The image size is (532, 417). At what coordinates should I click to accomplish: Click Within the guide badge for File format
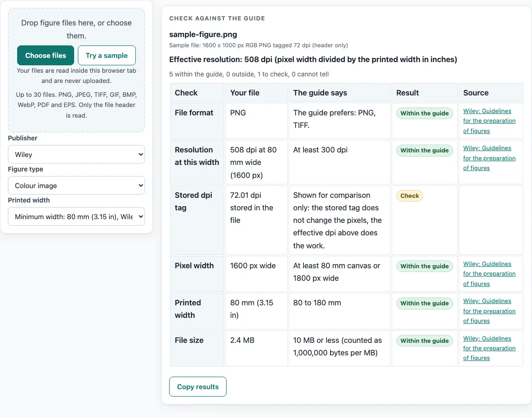(424, 114)
